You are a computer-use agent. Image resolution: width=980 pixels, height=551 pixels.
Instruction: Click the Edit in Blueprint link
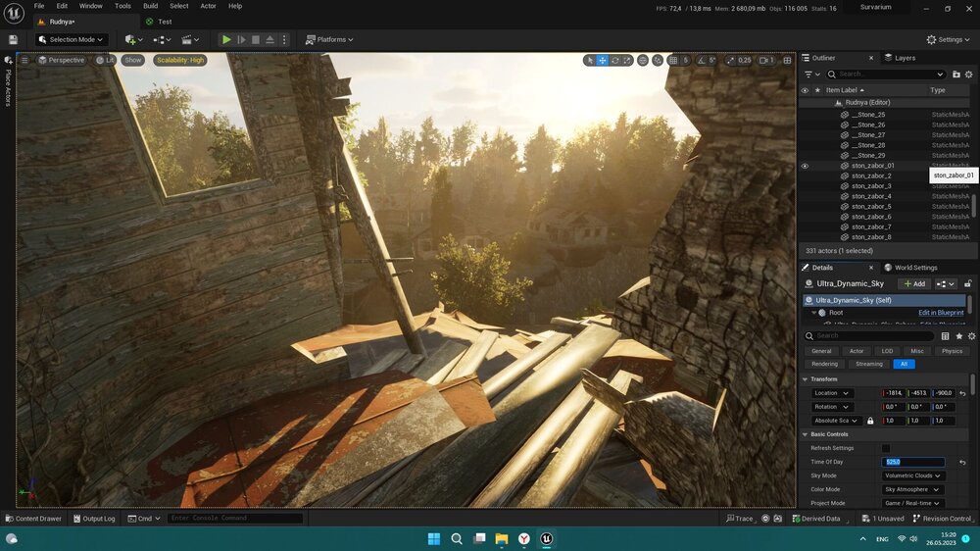click(x=940, y=313)
